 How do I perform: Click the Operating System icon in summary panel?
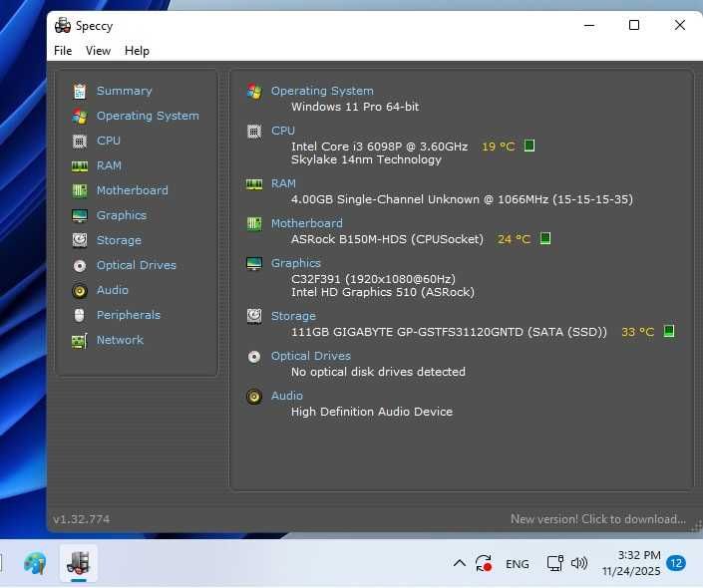pos(254,92)
